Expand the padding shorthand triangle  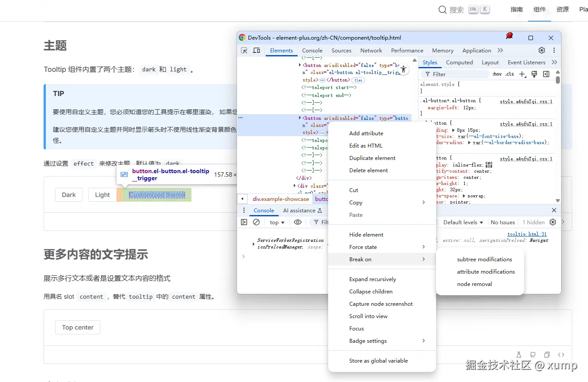tap(454, 130)
